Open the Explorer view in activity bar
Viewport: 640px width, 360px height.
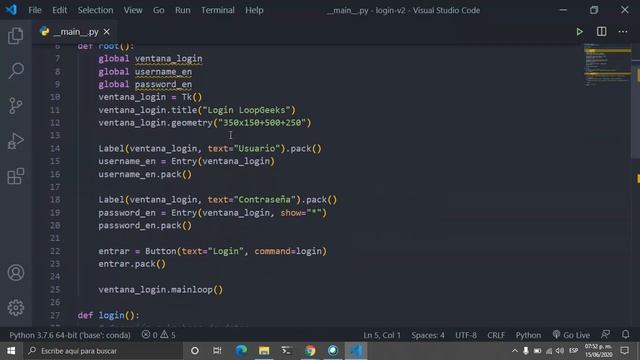tap(16, 36)
